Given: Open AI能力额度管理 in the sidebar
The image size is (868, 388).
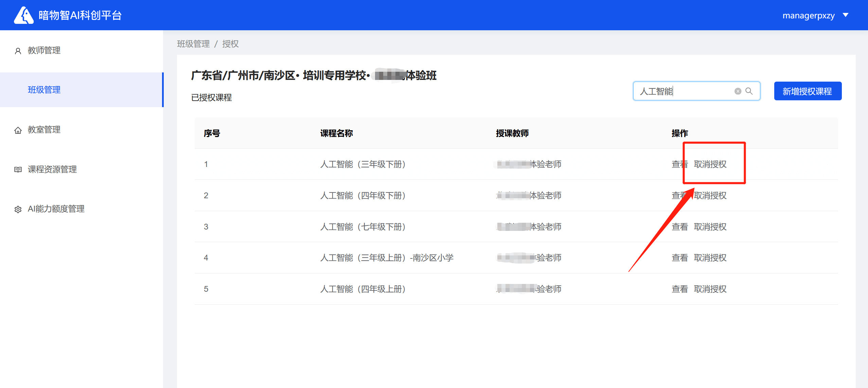Looking at the screenshot, I should point(56,209).
